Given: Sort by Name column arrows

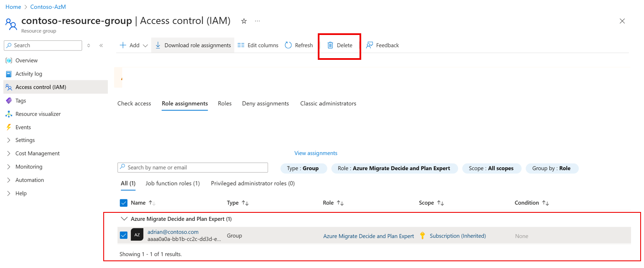Looking at the screenshot, I should pos(152,203).
